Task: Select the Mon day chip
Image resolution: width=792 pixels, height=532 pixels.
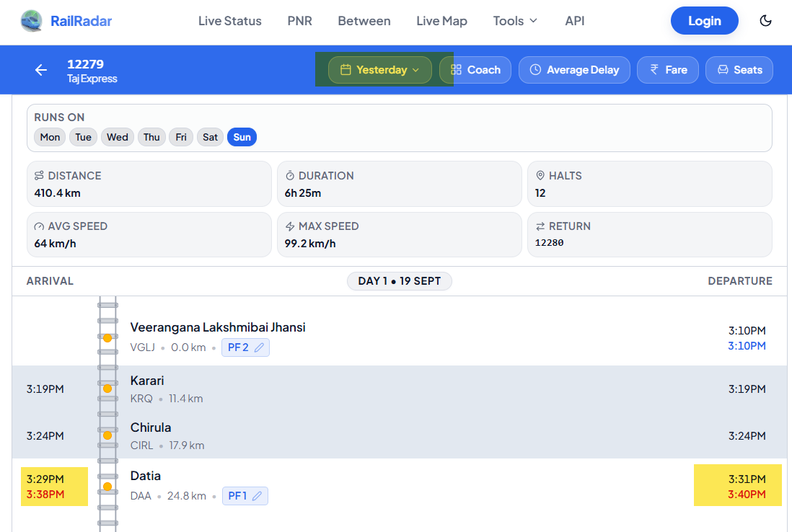Action: (x=50, y=137)
